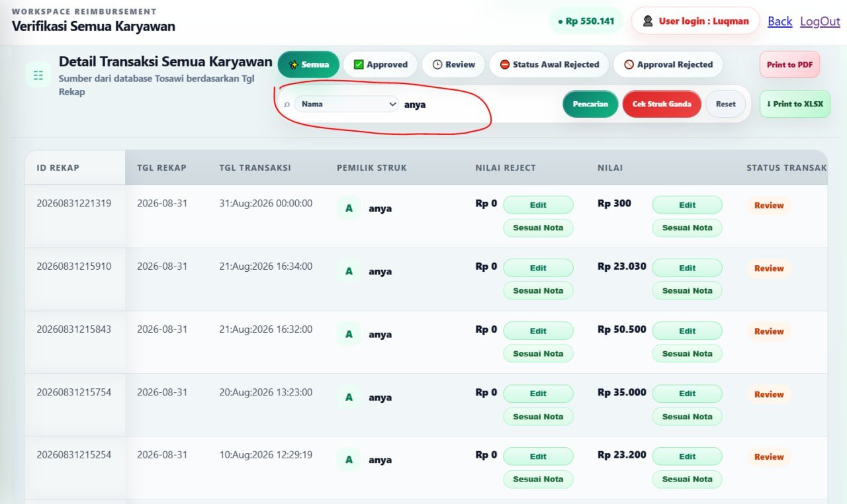Viewport: 847px width, 504px height.
Task: Click Review status in row 20260831215843
Action: click(769, 331)
